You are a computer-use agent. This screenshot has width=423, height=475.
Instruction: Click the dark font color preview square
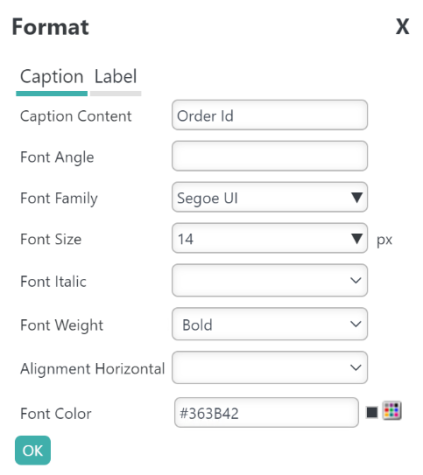(x=372, y=412)
